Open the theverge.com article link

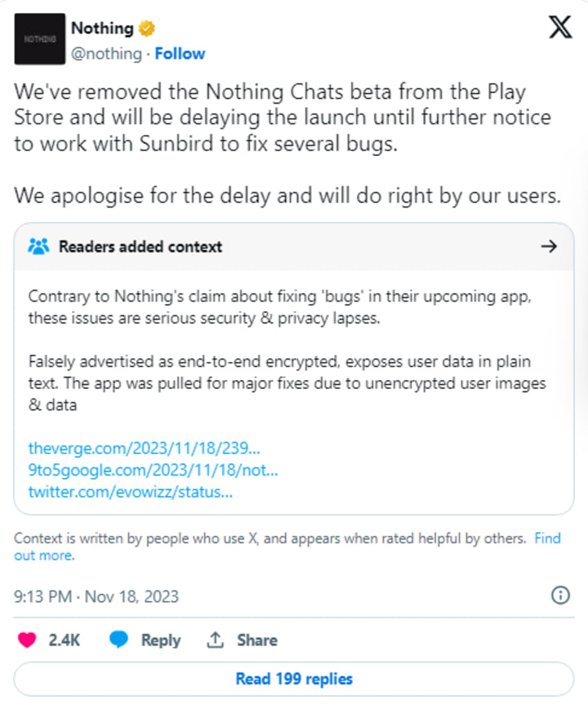pos(144,448)
